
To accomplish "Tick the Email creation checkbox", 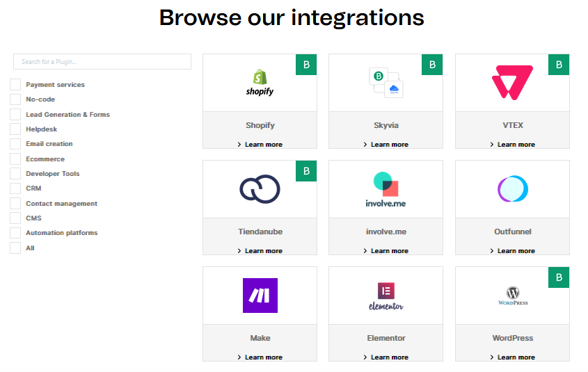I will (x=15, y=144).
